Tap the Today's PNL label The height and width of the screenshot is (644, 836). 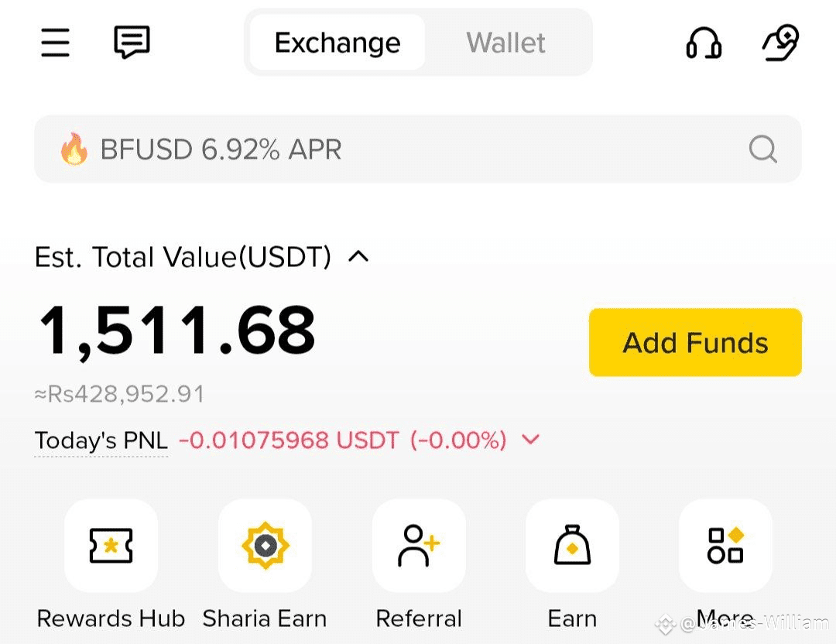pos(101,441)
